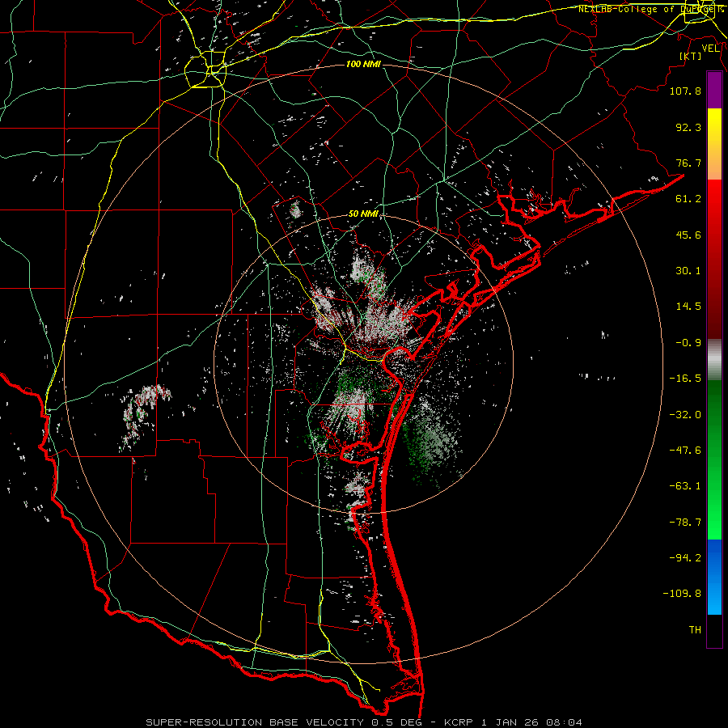This screenshot has width=728, height=728.
Task: Click the NEXLAB-College of DuPage label
Action: pyautogui.click(x=650, y=9)
